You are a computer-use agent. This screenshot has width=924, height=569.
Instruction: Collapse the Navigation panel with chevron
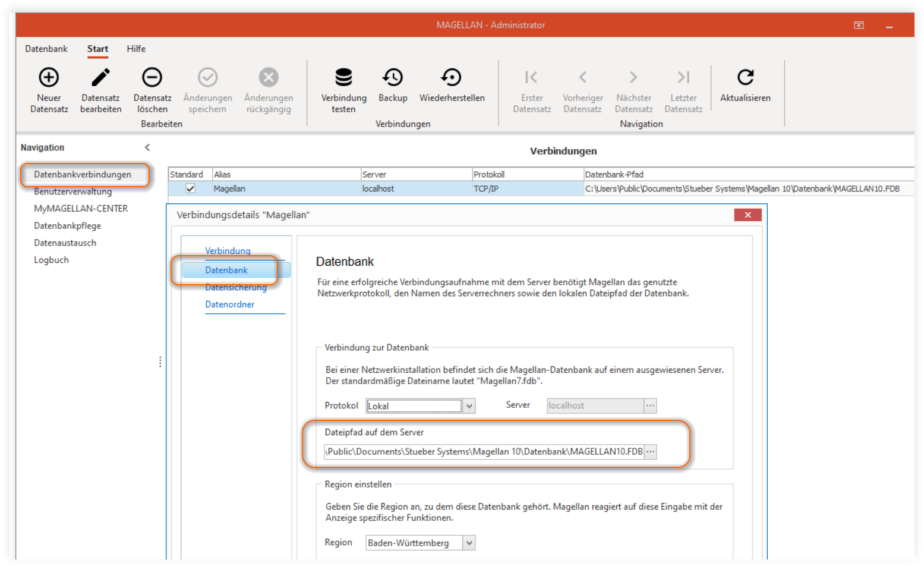coord(147,147)
